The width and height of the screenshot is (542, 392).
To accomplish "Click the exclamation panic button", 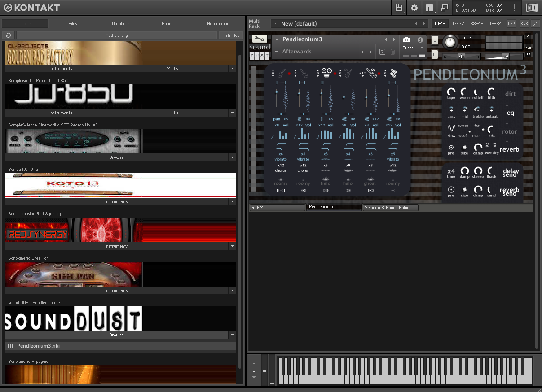I will [x=514, y=8].
